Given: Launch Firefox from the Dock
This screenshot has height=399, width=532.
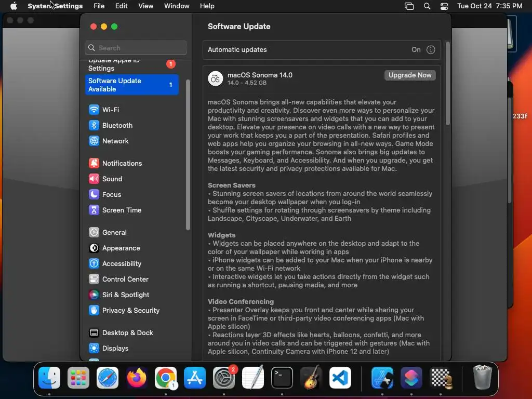Looking at the screenshot, I should coord(137,378).
